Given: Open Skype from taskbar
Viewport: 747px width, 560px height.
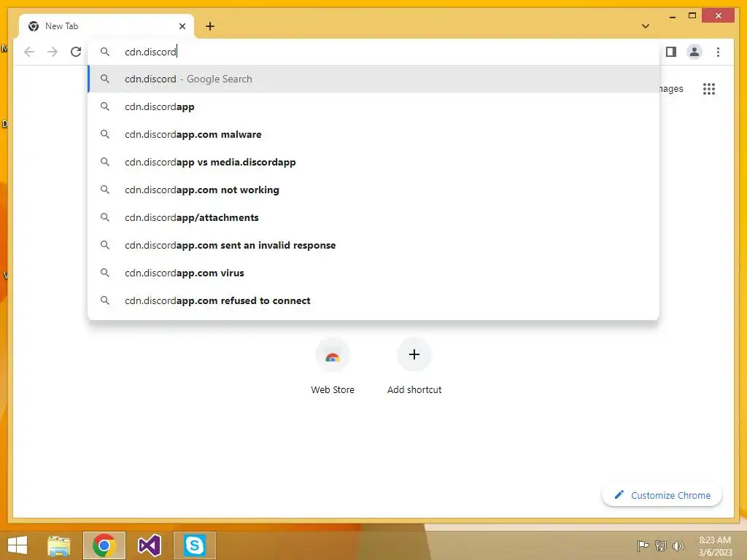Looking at the screenshot, I should click(x=194, y=545).
